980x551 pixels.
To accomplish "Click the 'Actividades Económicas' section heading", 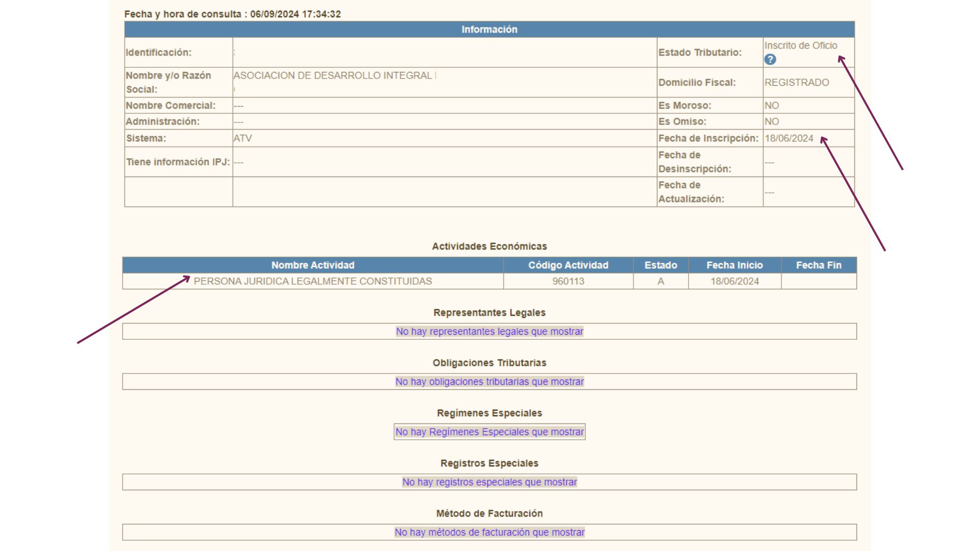I will click(489, 246).
